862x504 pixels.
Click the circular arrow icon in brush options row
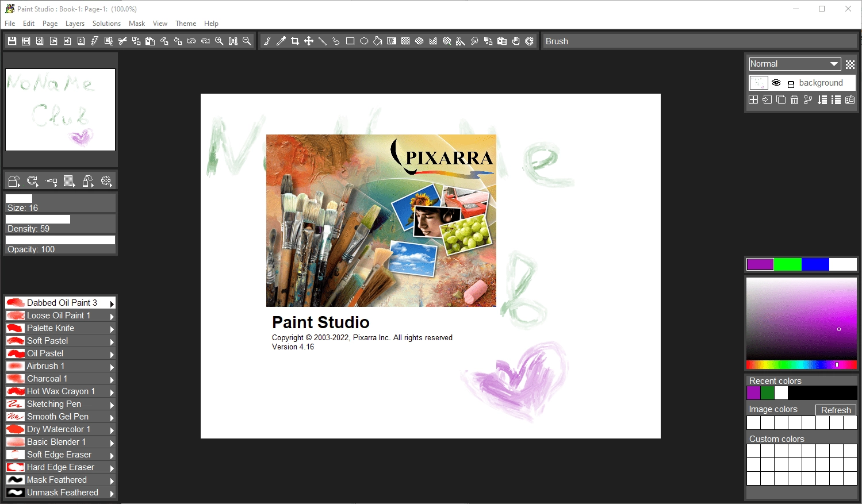[33, 181]
